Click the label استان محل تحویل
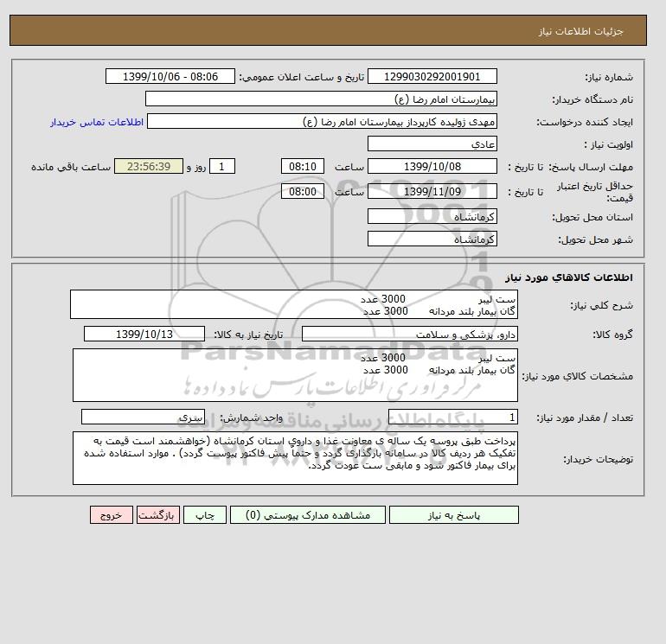 tap(592, 217)
